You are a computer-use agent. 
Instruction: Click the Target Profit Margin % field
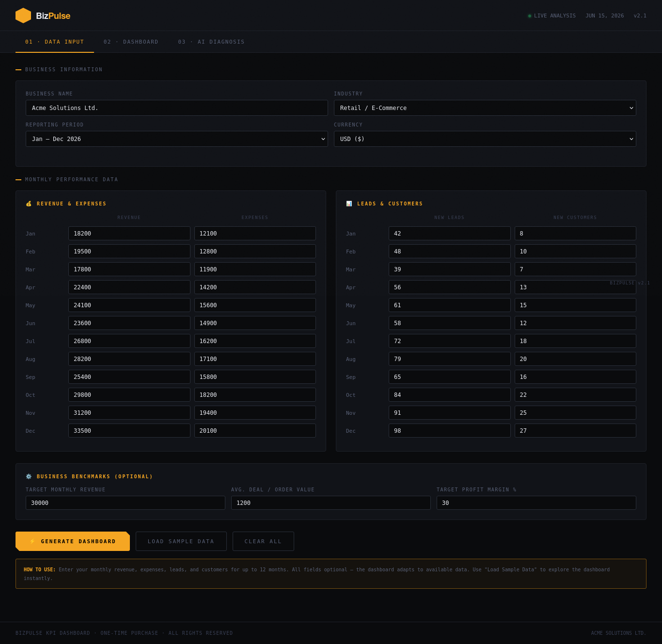536,503
